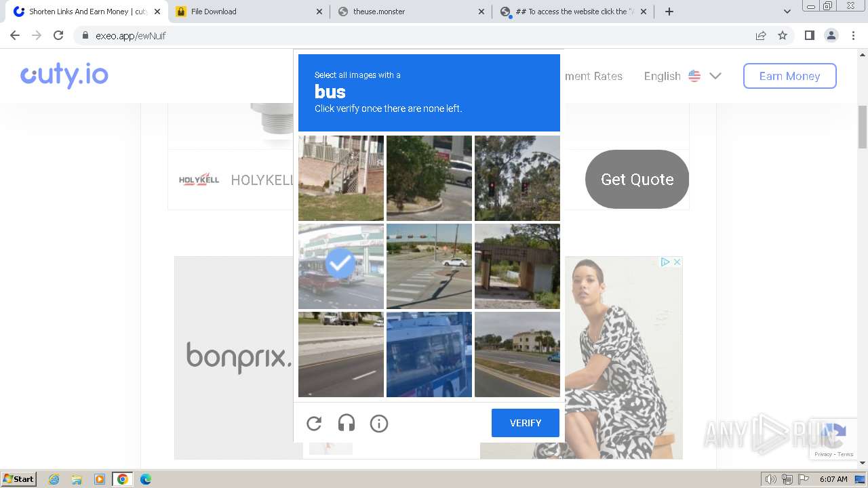Open the volume tray icon
868x488 pixels.
(x=771, y=479)
